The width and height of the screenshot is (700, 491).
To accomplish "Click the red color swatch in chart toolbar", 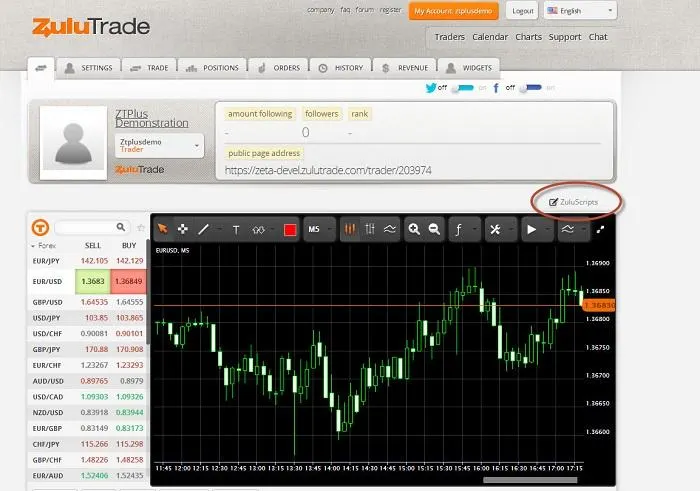I will tap(290, 229).
